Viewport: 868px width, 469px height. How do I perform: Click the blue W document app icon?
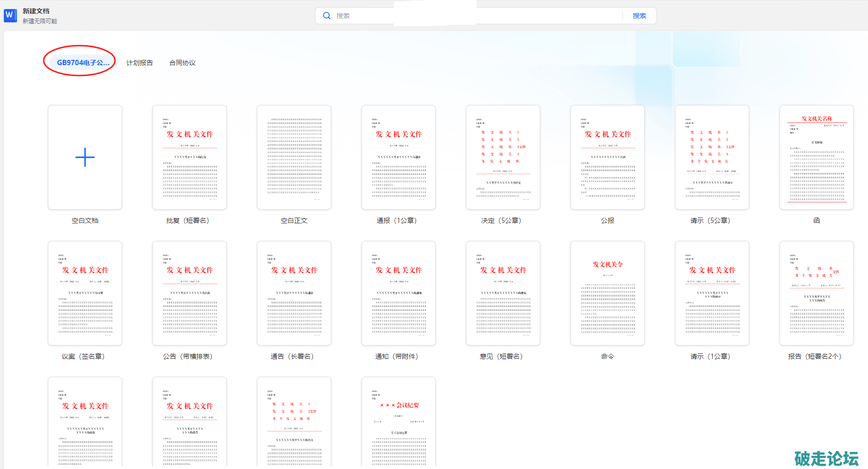pyautogui.click(x=10, y=15)
